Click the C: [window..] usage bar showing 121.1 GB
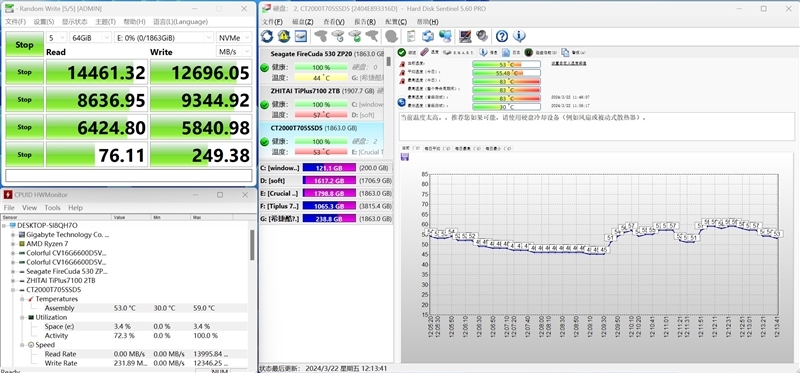The image size is (800, 373). 329,168
